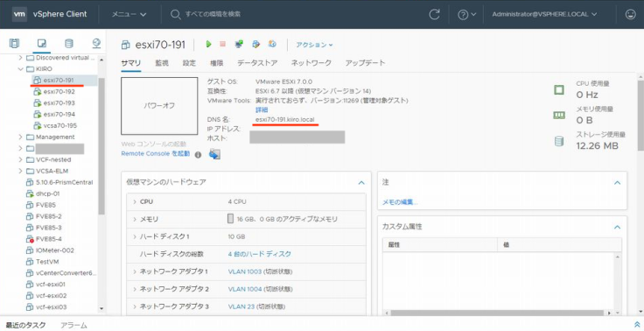Image resolution: width=644 pixels, height=331 pixels.
Task: Select the サマリ tab
Action: [131, 63]
